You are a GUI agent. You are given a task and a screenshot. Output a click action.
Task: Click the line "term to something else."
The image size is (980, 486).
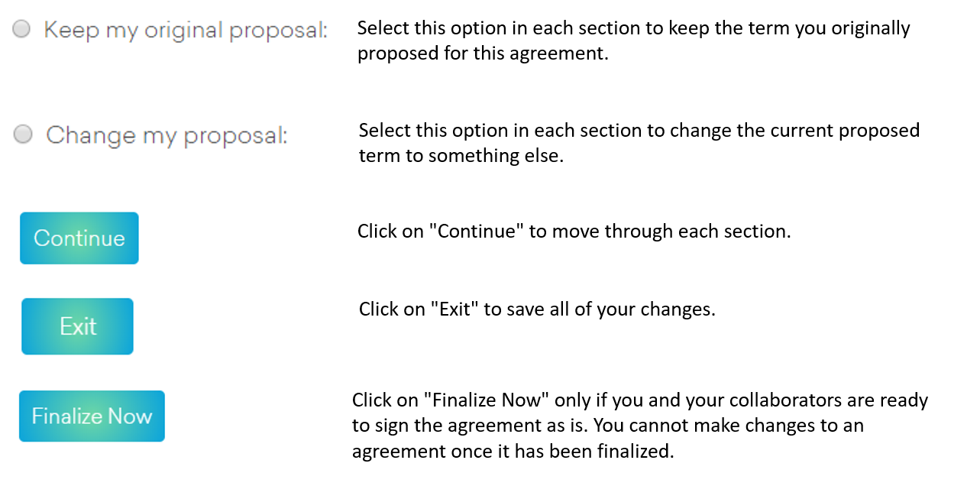tap(461, 156)
